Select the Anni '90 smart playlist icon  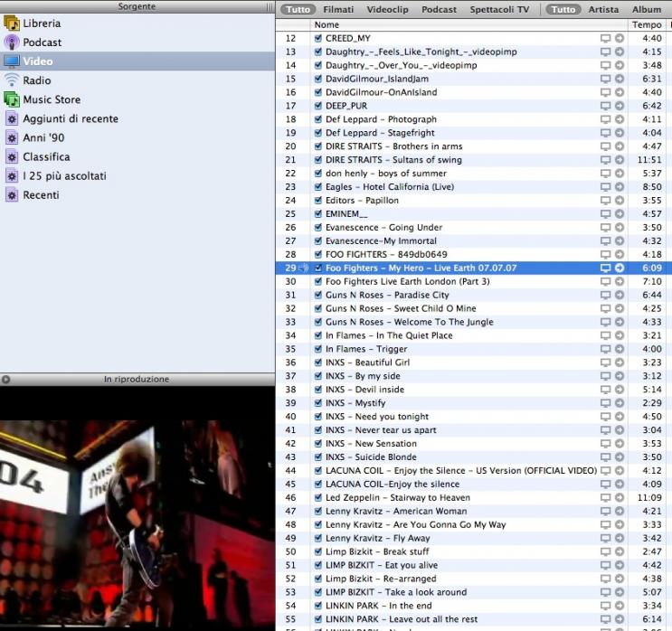click(12, 137)
